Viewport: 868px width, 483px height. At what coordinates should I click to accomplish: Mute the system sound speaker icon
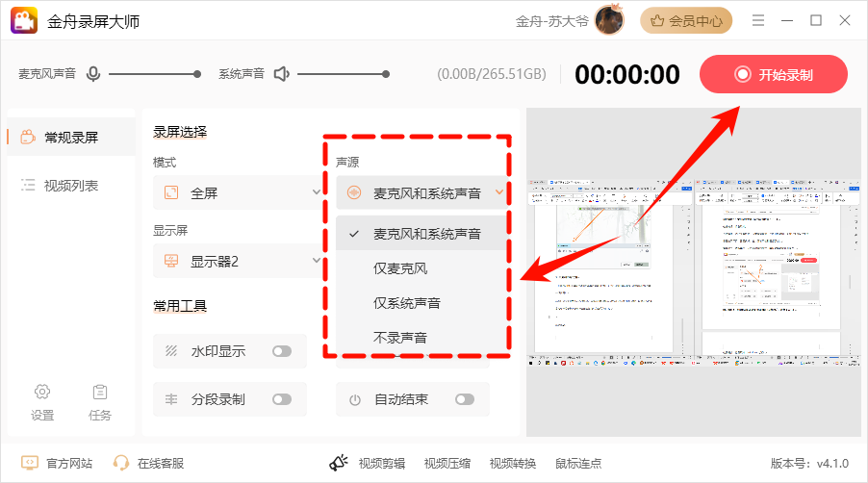282,73
